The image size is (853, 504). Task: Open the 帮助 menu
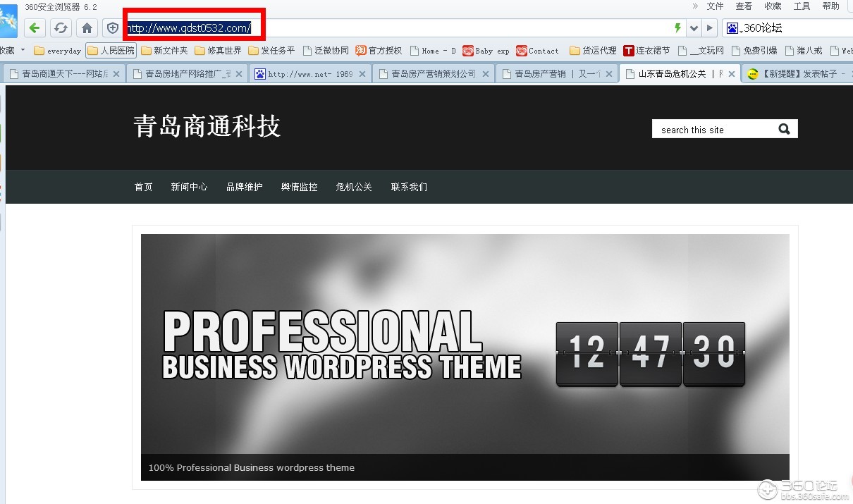point(830,6)
